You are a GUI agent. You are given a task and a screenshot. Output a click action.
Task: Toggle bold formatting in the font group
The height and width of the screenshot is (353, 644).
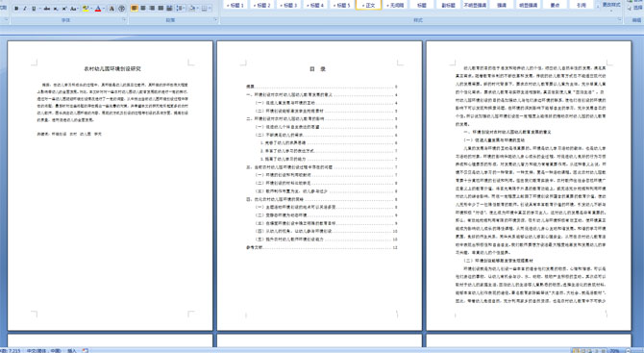(x=16, y=9)
